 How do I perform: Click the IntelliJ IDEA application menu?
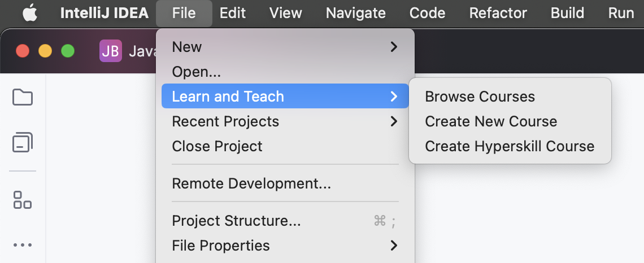pos(105,13)
